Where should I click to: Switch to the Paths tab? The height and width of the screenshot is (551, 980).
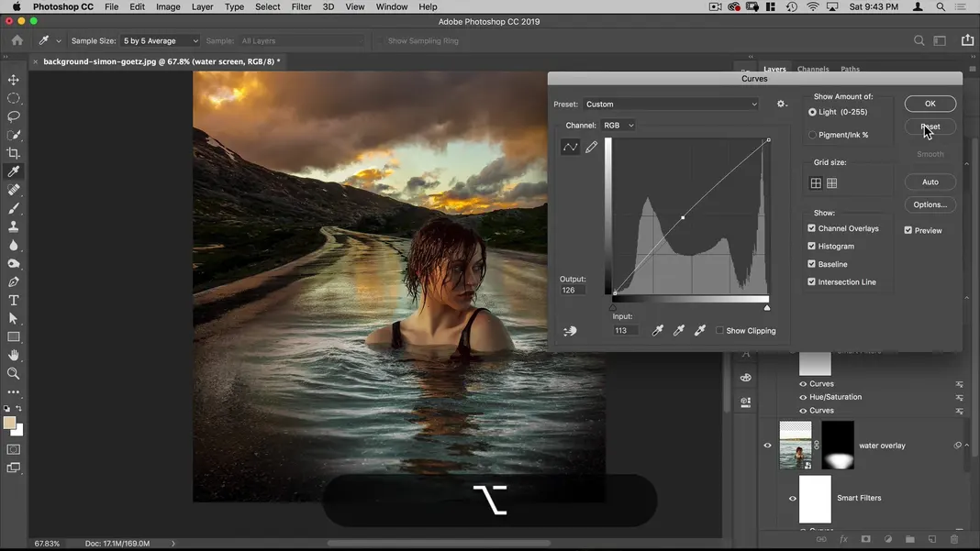[850, 69]
